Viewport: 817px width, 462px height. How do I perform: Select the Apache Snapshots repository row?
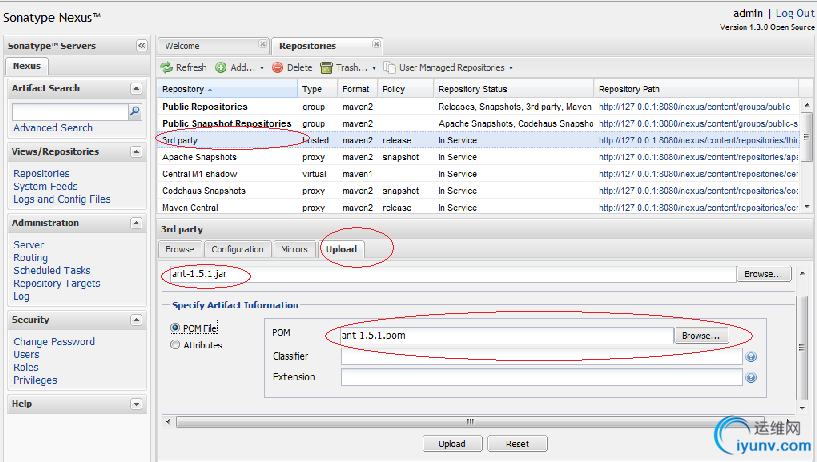point(478,157)
